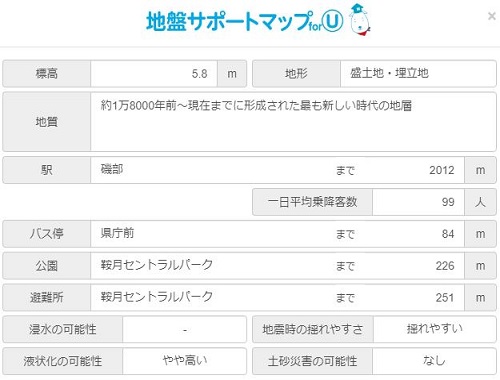Click the m unit beside distance 226
Viewport: 500px width, 380px height.
click(480, 266)
